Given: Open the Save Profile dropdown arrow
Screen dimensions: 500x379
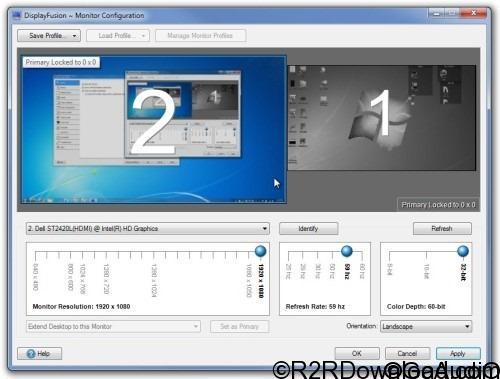Looking at the screenshot, I should tap(74, 36).
